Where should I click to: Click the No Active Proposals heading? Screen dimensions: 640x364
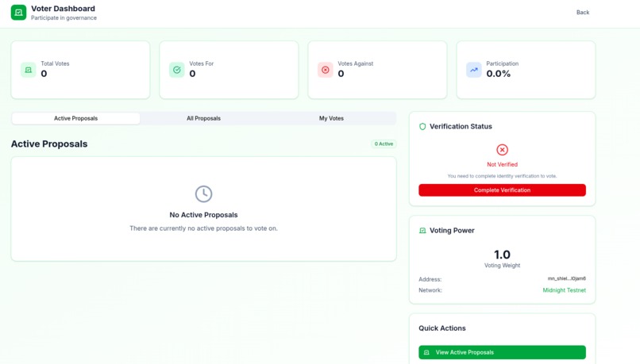(x=204, y=215)
